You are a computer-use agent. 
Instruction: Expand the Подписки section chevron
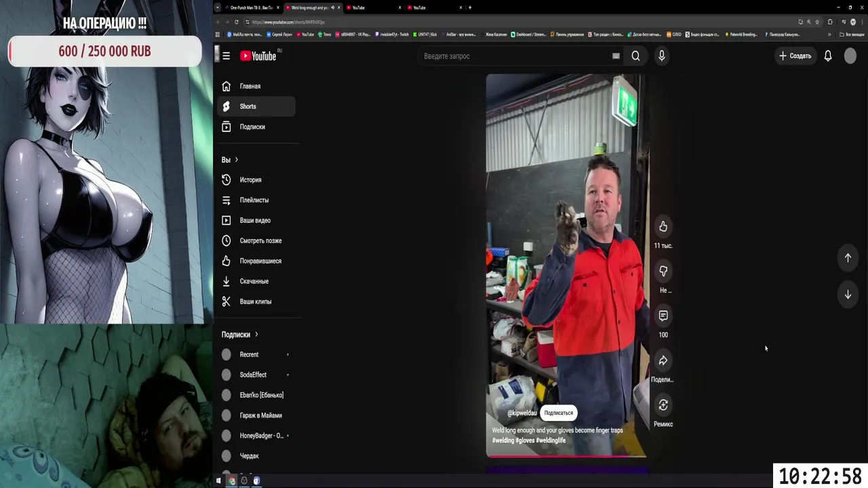pos(256,335)
